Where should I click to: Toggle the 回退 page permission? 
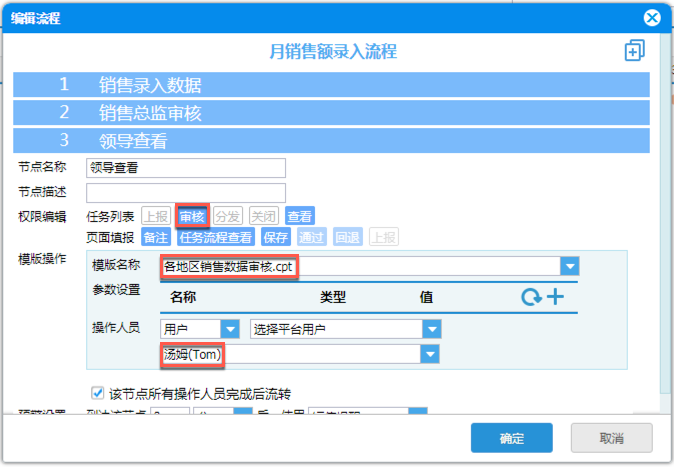348,237
